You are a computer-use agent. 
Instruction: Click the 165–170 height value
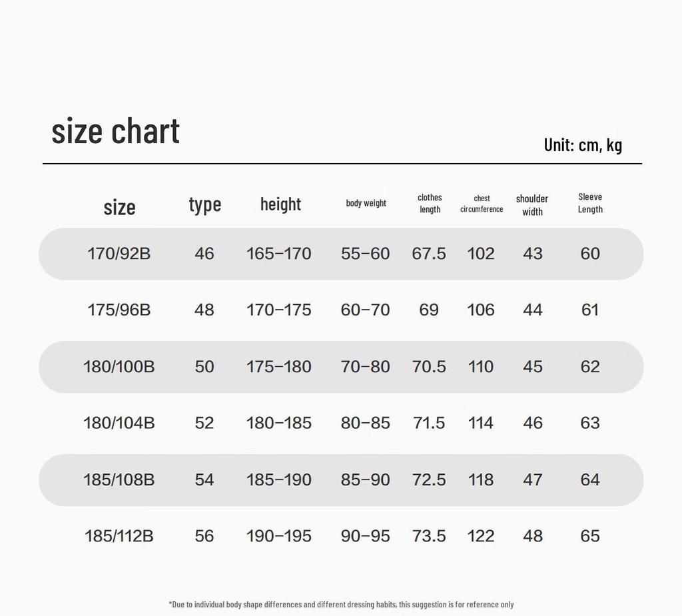click(x=279, y=254)
